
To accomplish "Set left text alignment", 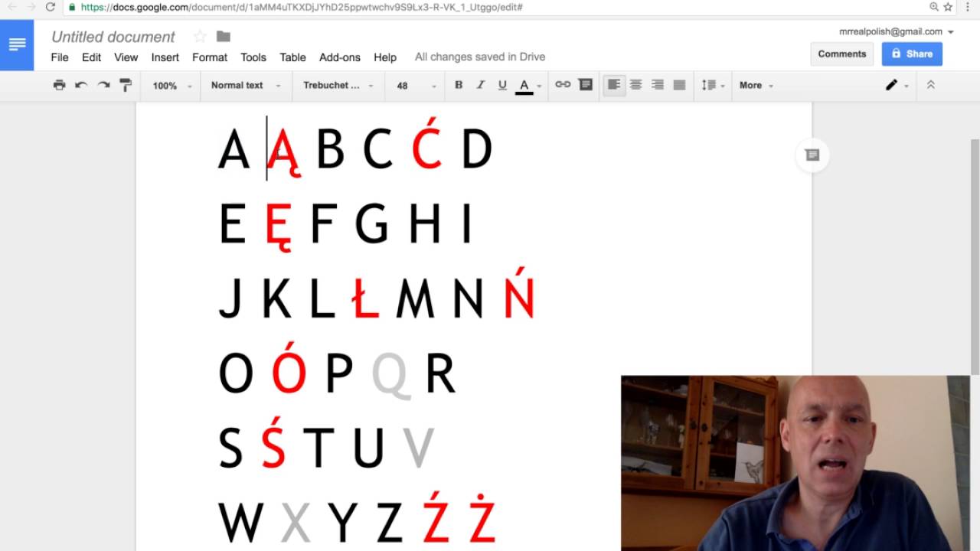I will [614, 85].
